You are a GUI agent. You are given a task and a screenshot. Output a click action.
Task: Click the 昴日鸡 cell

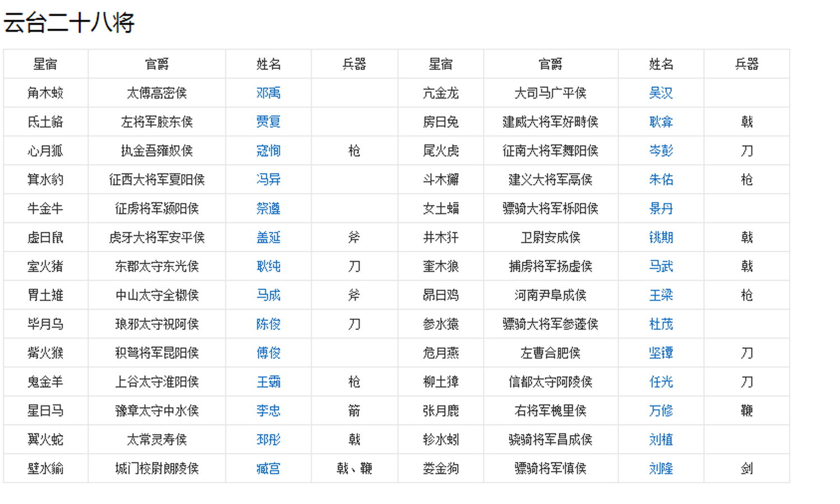point(441,295)
